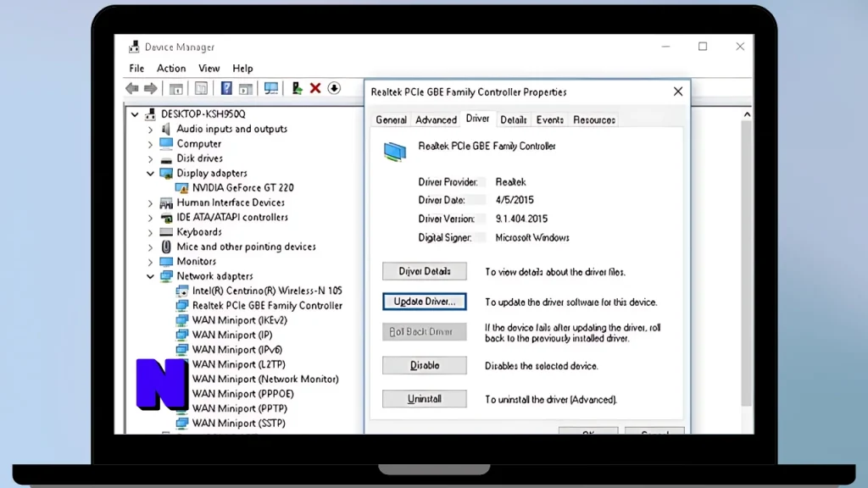Open the View menu

pyautogui.click(x=209, y=68)
